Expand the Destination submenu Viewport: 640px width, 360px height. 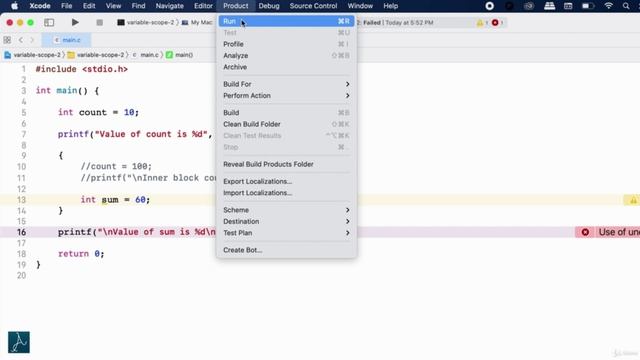click(x=286, y=221)
